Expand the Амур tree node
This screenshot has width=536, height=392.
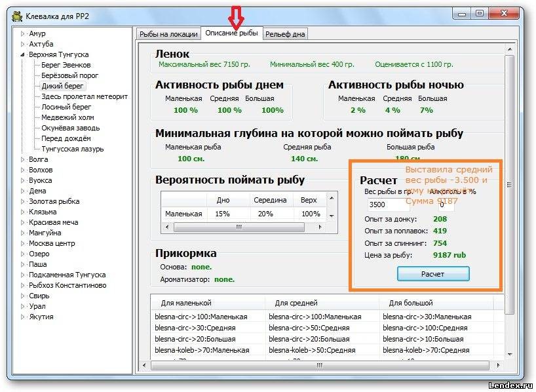[x=22, y=33]
